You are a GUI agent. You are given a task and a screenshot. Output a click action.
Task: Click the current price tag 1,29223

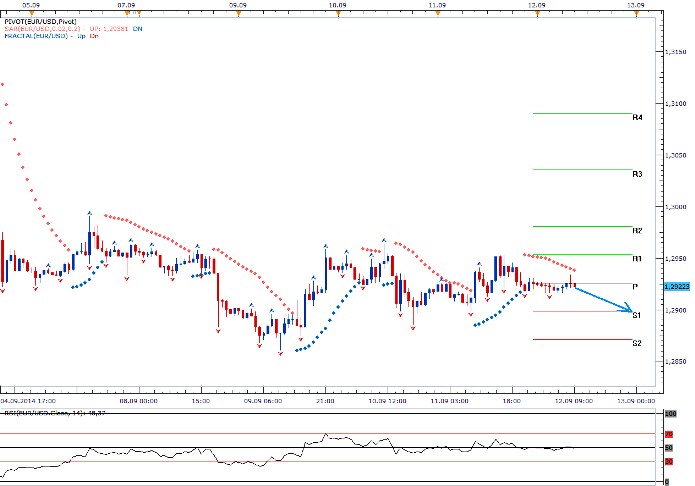675,285
